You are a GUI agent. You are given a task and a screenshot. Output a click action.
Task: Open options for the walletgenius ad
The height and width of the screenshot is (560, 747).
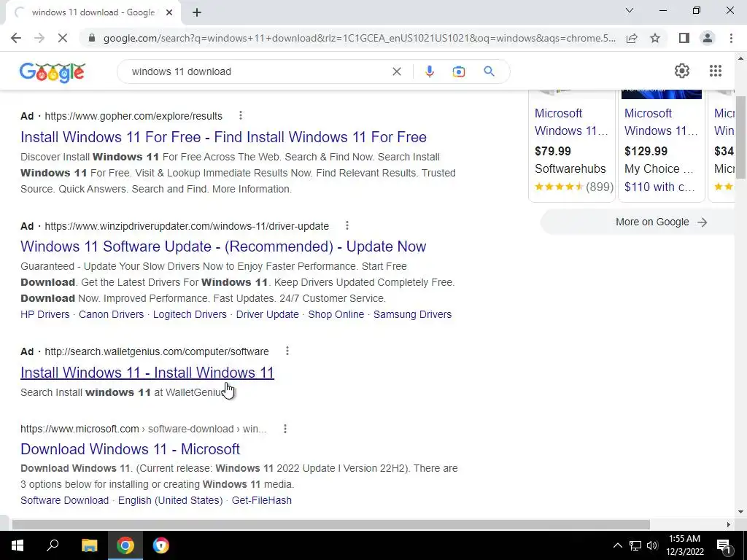point(287,351)
